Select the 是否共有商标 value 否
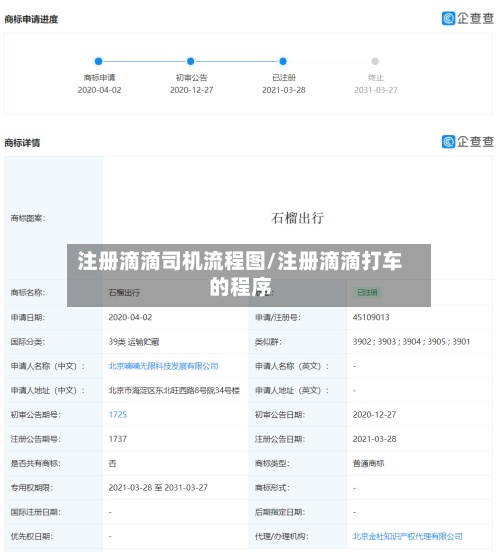Image resolution: width=500 pixels, height=552 pixels. point(112,463)
